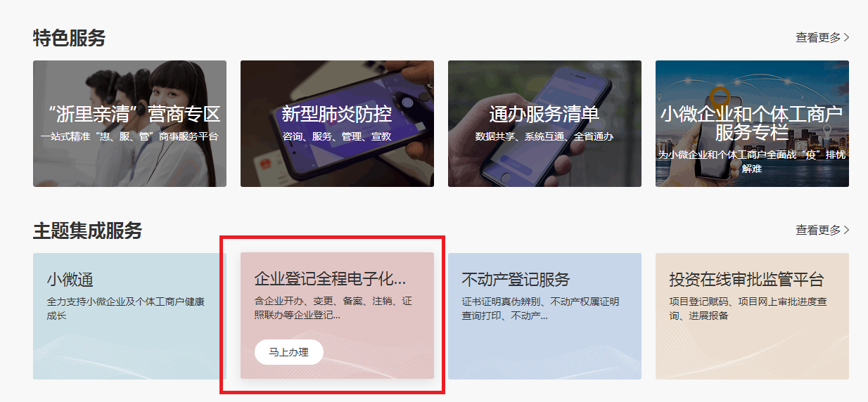
Task: Open the 通办服务清单 banner
Action: (x=544, y=124)
